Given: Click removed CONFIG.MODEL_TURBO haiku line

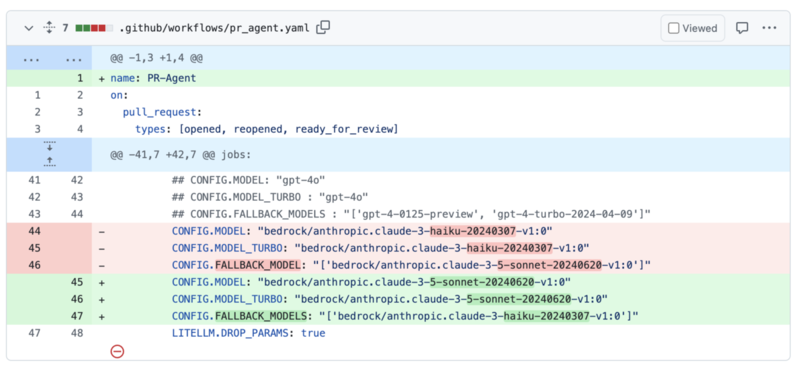Looking at the screenshot, I should pos(381,248).
